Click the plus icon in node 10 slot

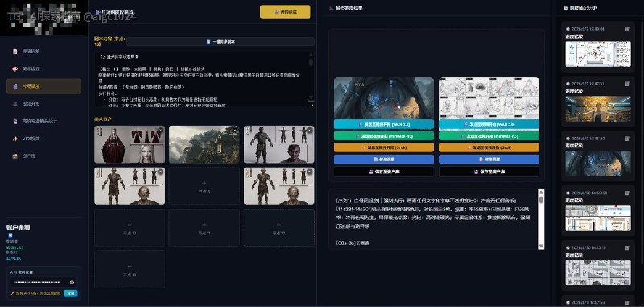[x=130, y=225]
